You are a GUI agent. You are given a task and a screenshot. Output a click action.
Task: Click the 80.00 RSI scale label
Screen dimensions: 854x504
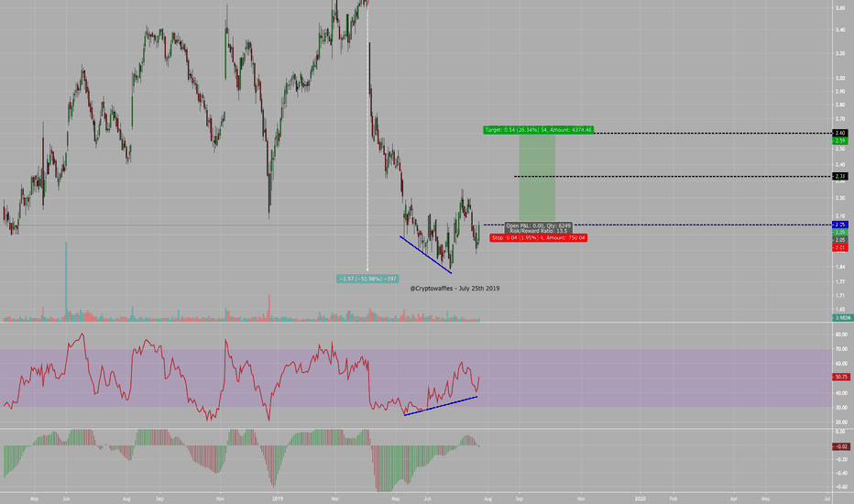[x=841, y=334]
